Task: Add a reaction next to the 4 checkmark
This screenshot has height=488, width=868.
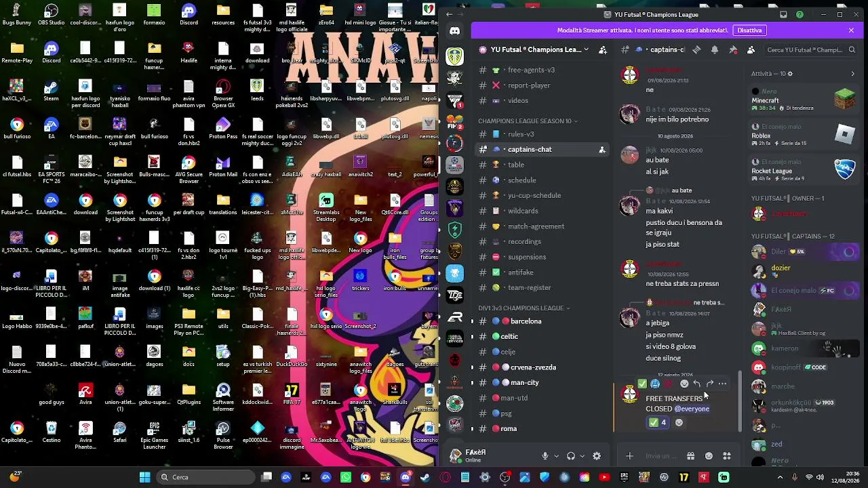Action: [x=679, y=422]
